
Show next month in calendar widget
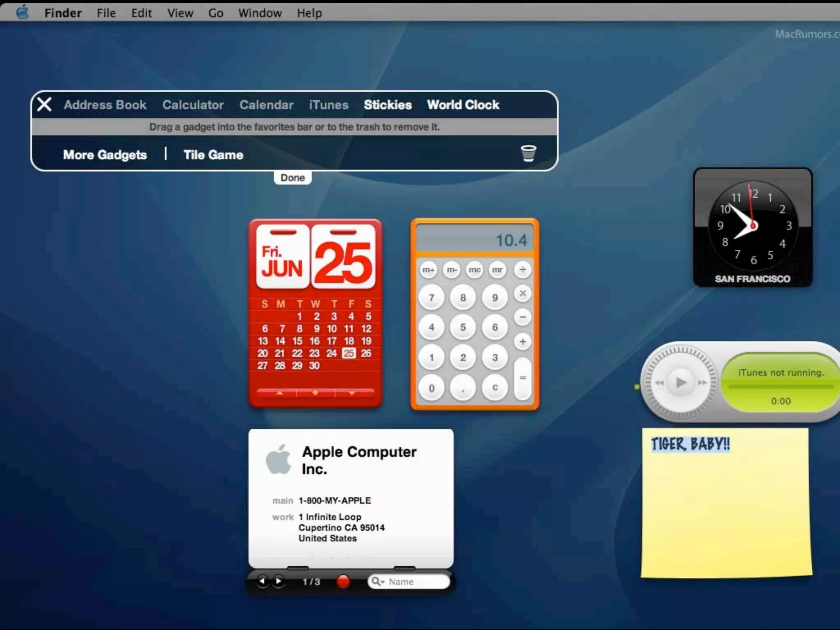coord(352,393)
